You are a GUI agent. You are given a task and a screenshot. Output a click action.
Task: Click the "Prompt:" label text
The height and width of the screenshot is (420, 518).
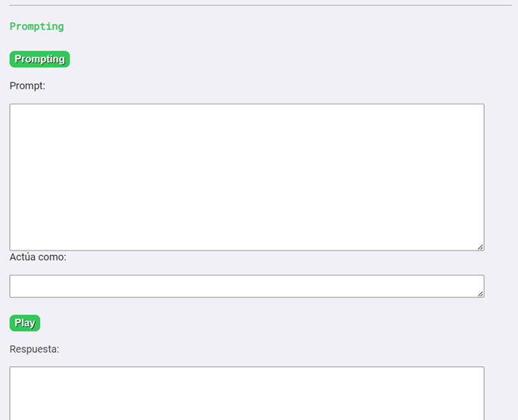click(x=27, y=86)
